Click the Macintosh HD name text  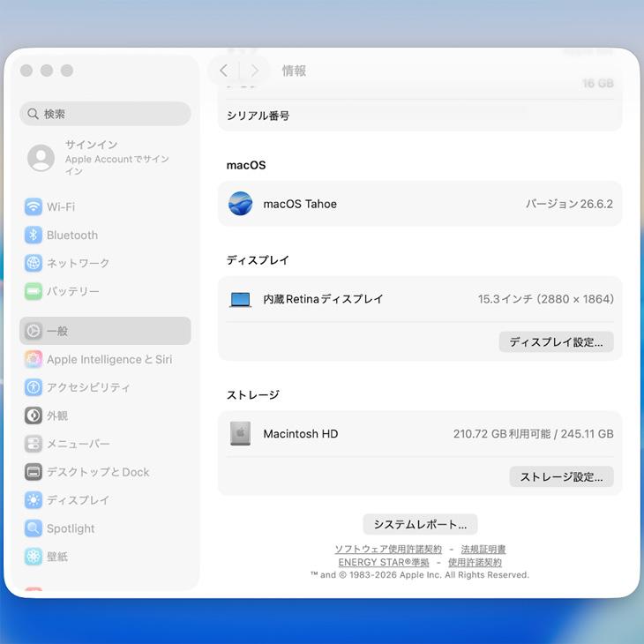pyautogui.click(x=301, y=434)
